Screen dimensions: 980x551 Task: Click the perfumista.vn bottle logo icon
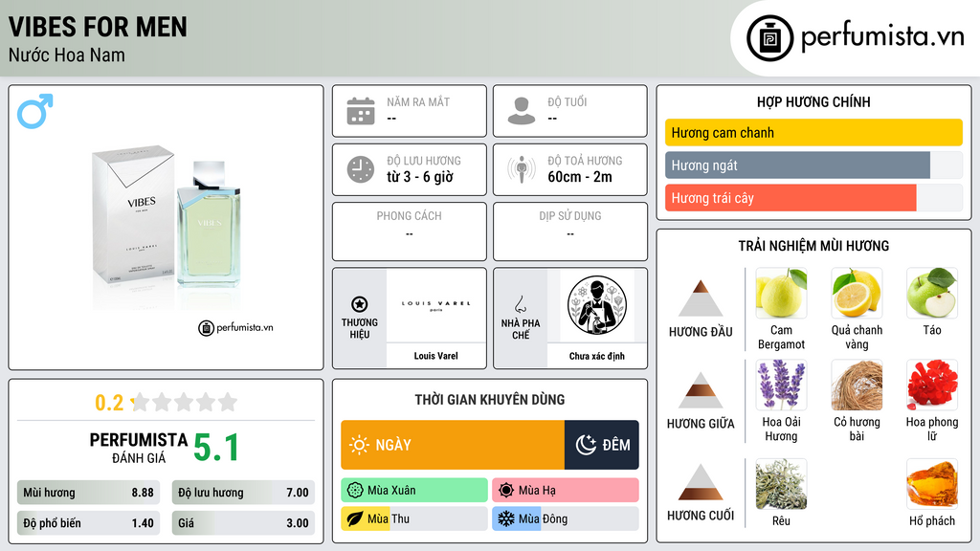point(769,38)
